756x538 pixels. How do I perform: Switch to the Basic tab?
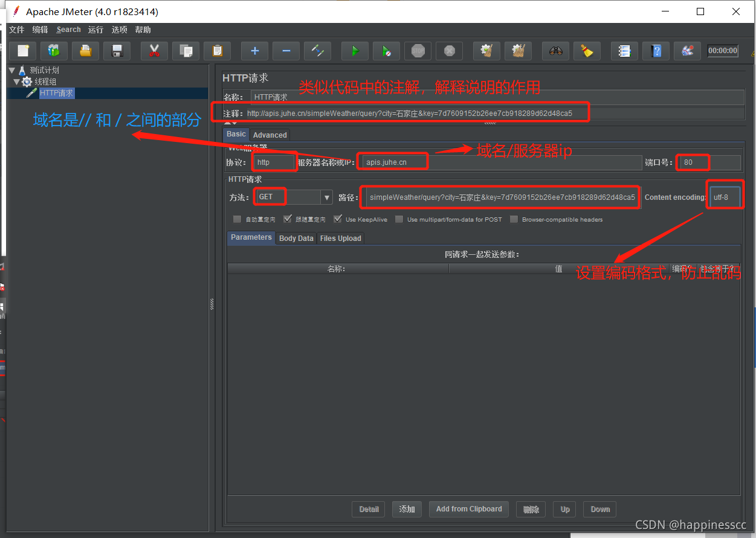click(x=236, y=134)
